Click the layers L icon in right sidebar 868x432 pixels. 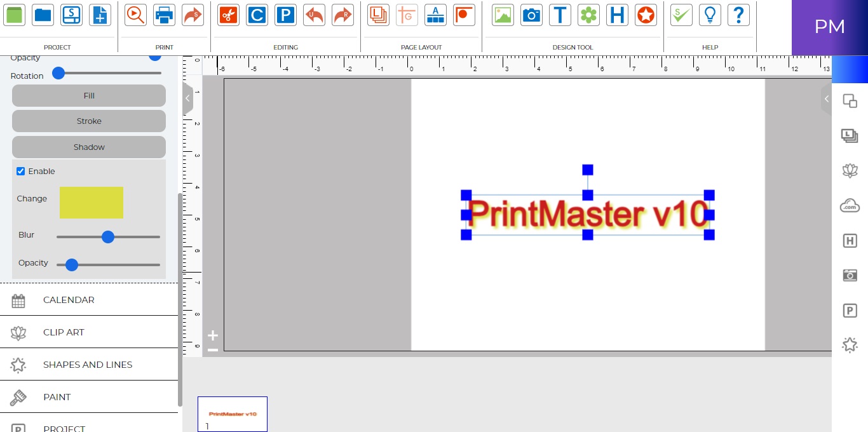[850, 135]
